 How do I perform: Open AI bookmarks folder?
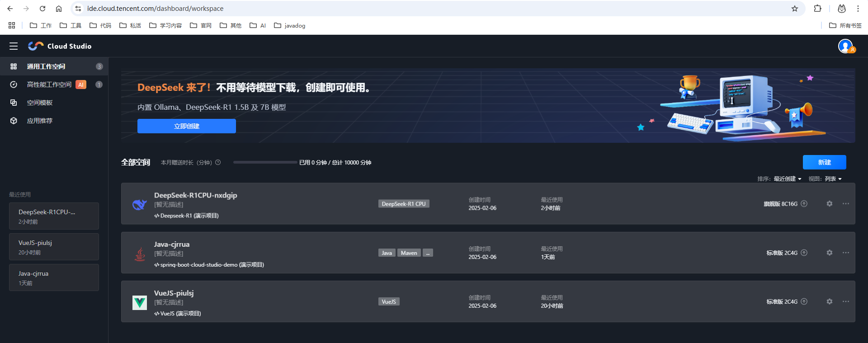258,25
